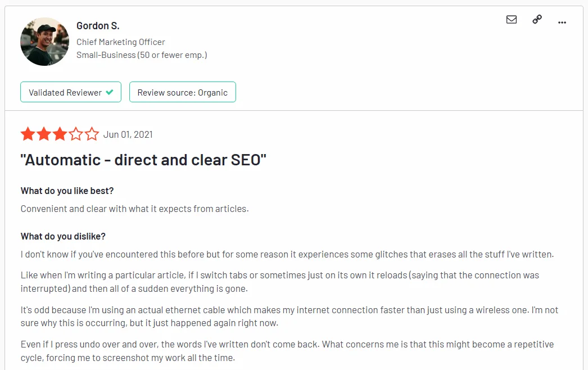Open the "Automatic - direct and clear SEO" title
Viewport: 588px width, 370px height.
[143, 160]
